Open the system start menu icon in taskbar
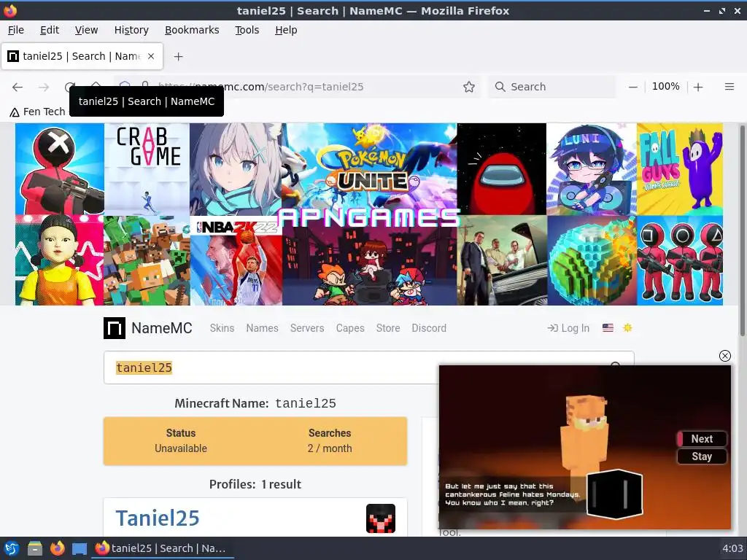 12,548
